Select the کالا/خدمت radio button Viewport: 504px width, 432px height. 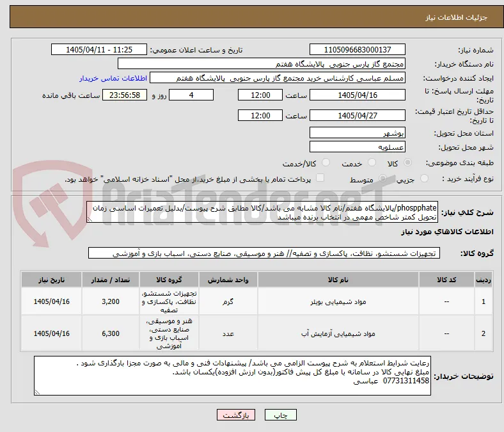tap(326, 163)
